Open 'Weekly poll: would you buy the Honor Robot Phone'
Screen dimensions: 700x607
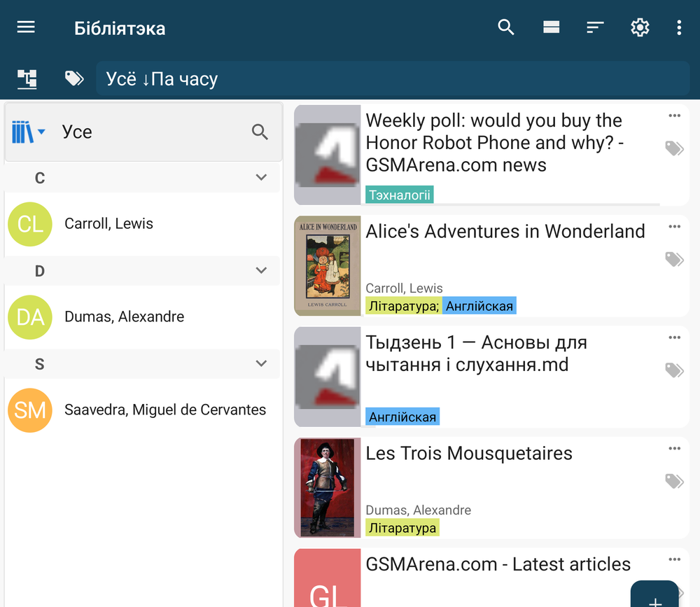pos(494,143)
